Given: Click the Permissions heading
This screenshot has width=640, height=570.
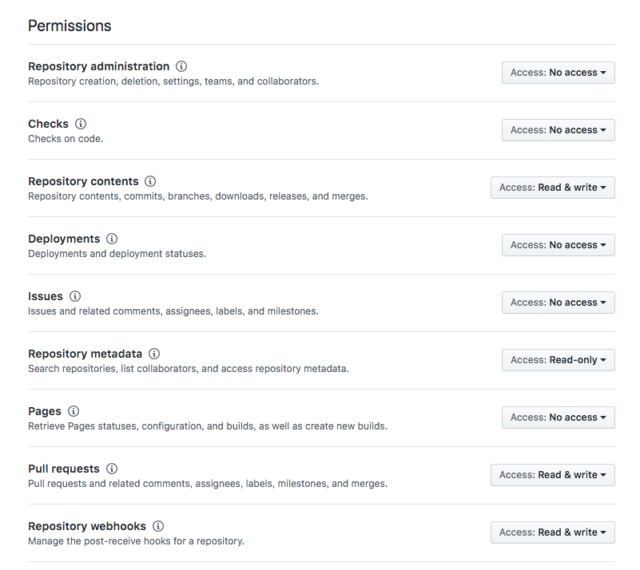Looking at the screenshot, I should (x=69, y=26).
